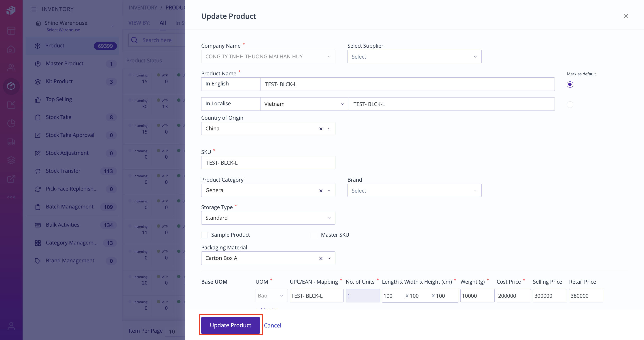
Task: Select the second Mark as default radio button
Action: click(570, 105)
